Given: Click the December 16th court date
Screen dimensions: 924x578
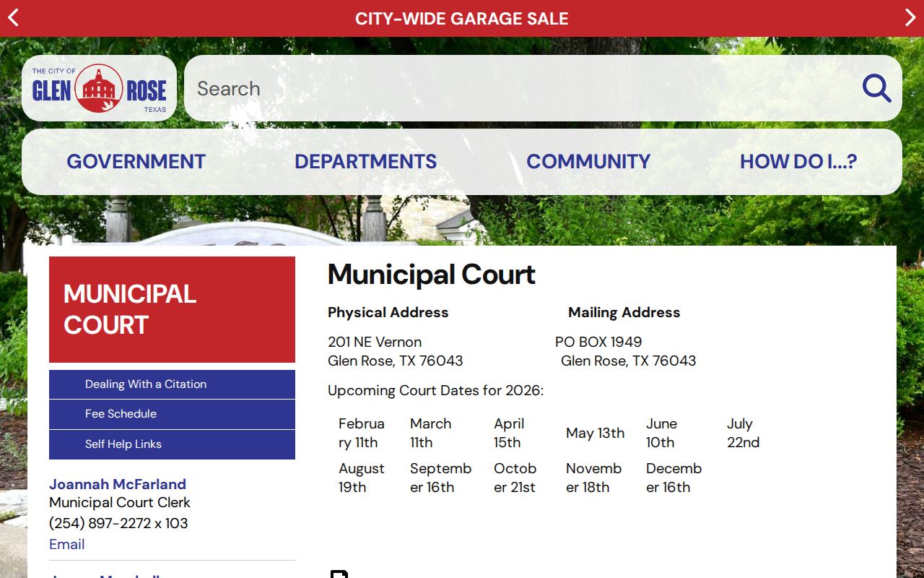Looking at the screenshot, I should (x=674, y=478).
